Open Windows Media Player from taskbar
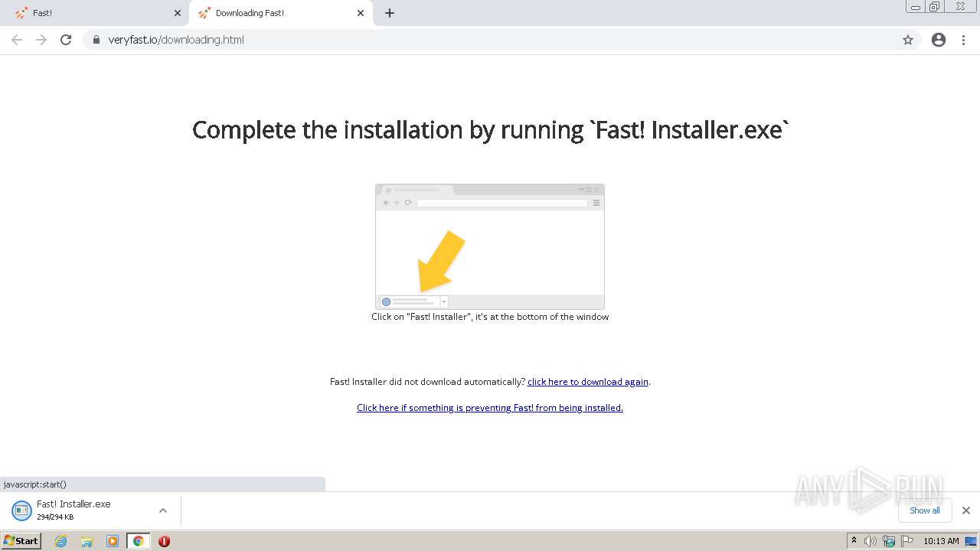The width and height of the screenshot is (980, 551). tap(113, 541)
